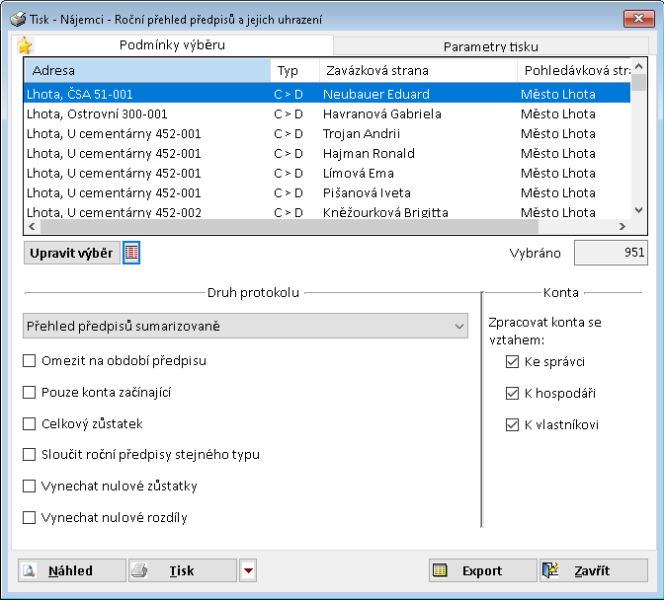Click the Náhled preview page icon
Viewport: 664px width, 600px height.
pos(30,571)
